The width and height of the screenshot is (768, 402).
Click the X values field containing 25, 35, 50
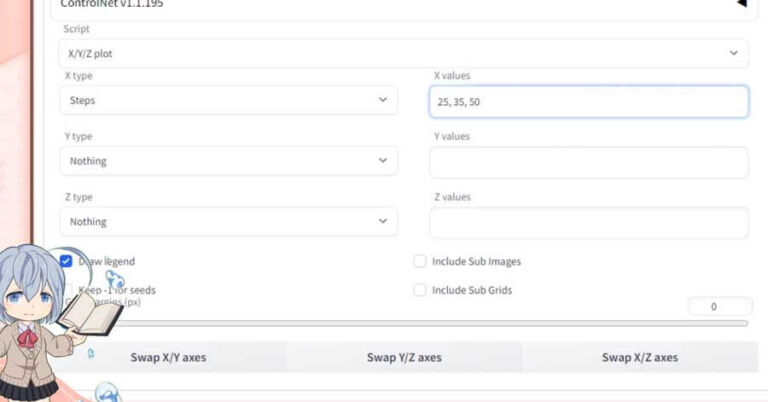pos(588,102)
